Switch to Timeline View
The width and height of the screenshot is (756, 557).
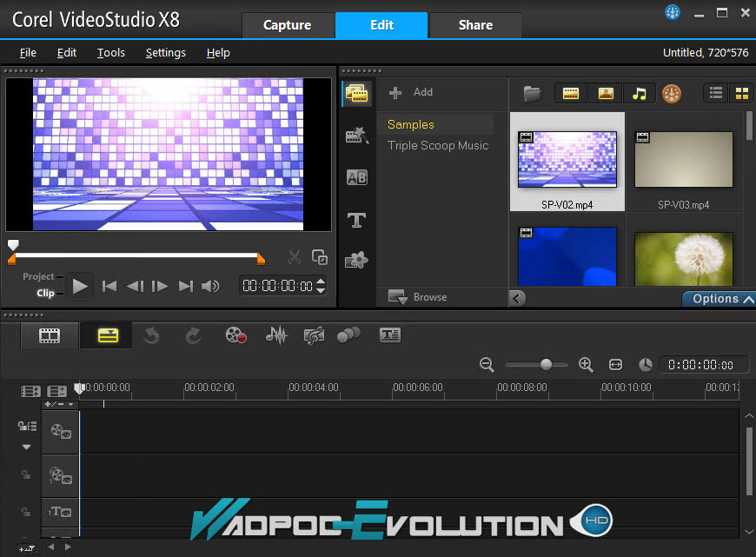[108, 335]
